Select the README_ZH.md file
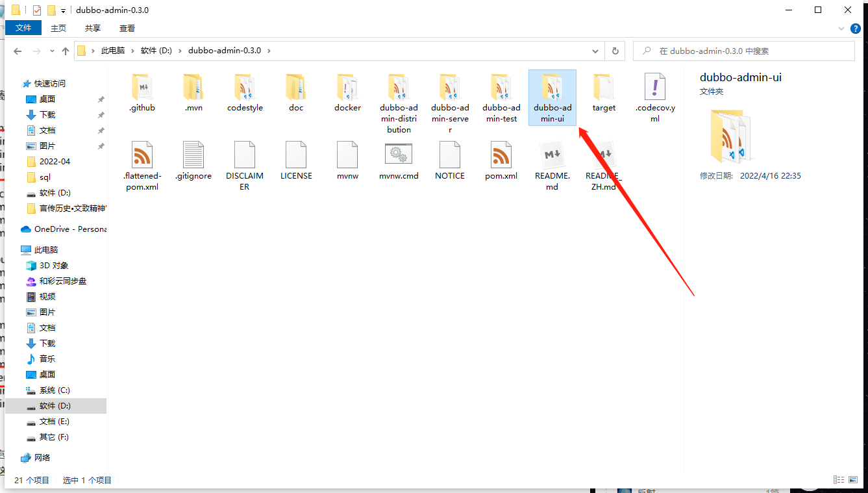Image resolution: width=868 pixels, height=493 pixels. [x=604, y=166]
